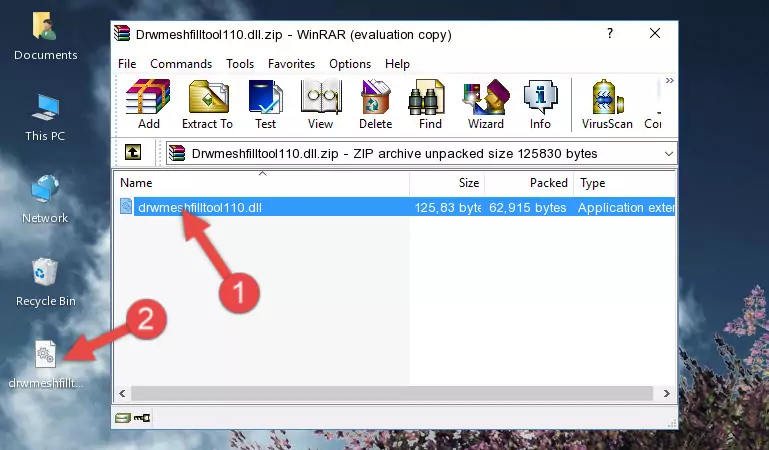Viewport: 769px width, 450px height.
Task: Run VirusScan on the archive
Action: tap(607, 104)
